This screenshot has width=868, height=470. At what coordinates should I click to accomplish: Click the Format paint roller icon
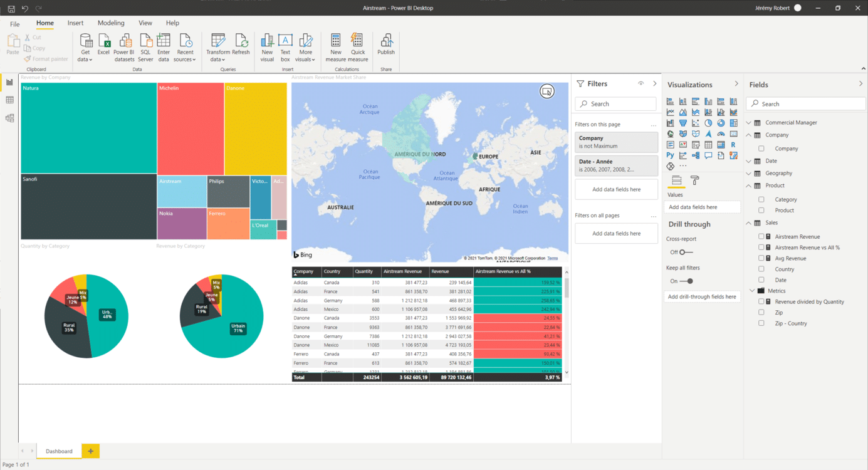tap(694, 180)
